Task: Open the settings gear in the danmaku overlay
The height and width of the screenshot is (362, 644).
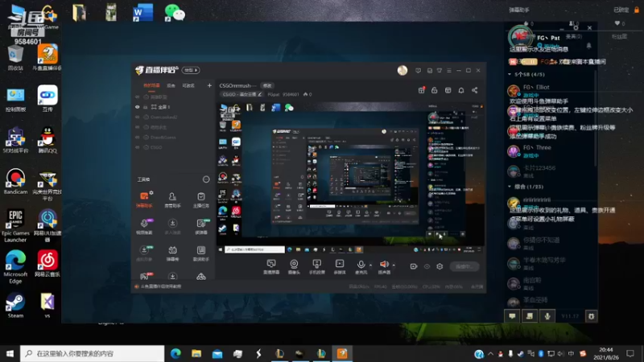Action: click(x=591, y=316)
